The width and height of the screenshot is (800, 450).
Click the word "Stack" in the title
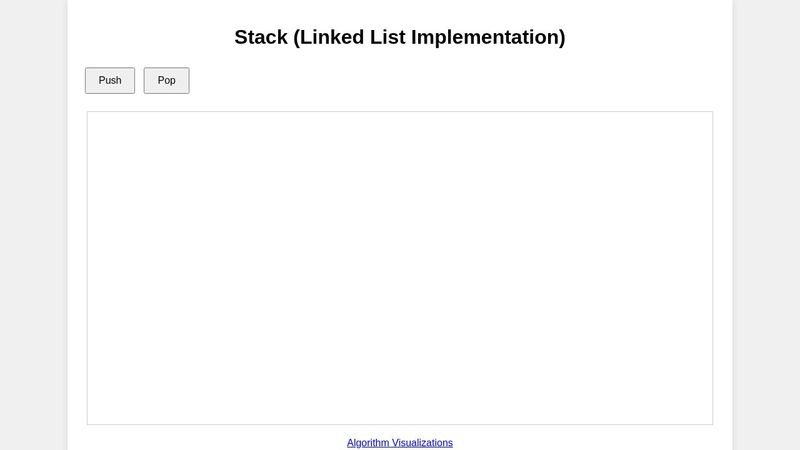pyautogui.click(x=261, y=37)
